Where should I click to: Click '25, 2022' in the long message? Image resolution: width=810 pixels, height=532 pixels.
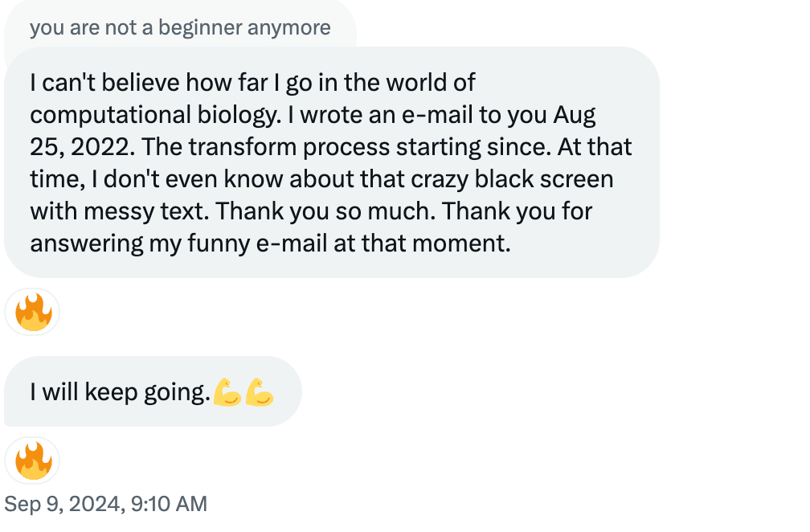[x=82, y=147]
